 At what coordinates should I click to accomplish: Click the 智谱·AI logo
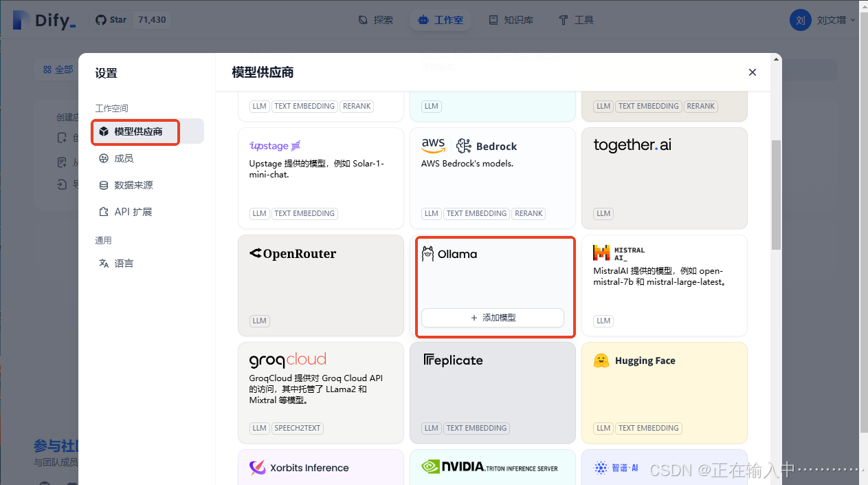(616, 468)
